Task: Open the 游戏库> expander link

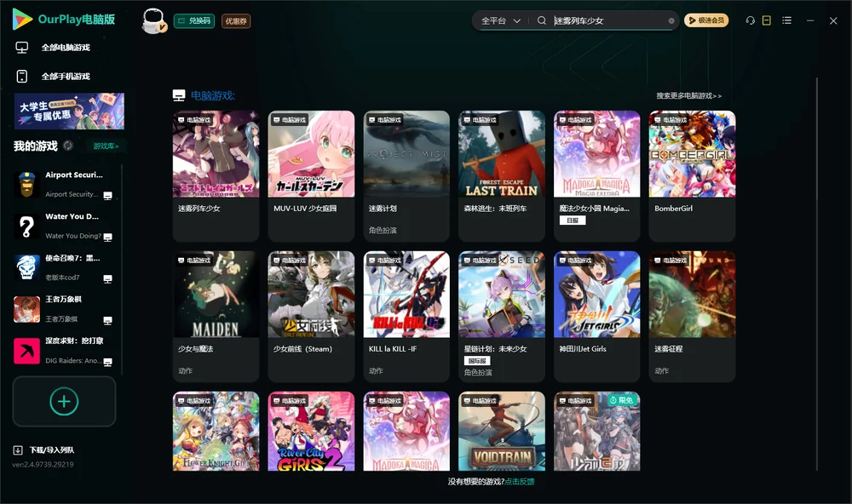Action: click(x=106, y=146)
